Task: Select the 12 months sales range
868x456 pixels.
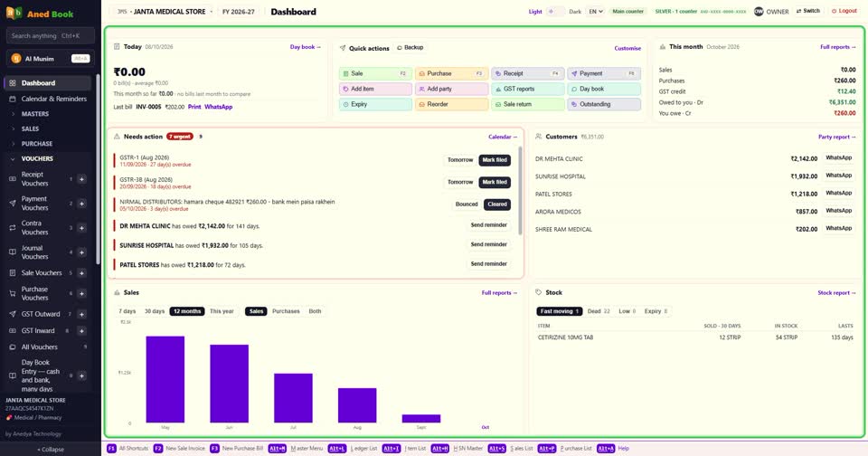Action: click(x=187, y=311)
